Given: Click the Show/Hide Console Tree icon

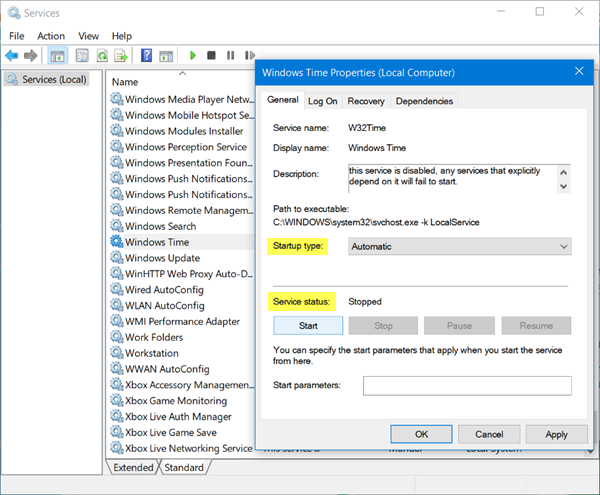Looking at the screenshot, I should 57,56.
